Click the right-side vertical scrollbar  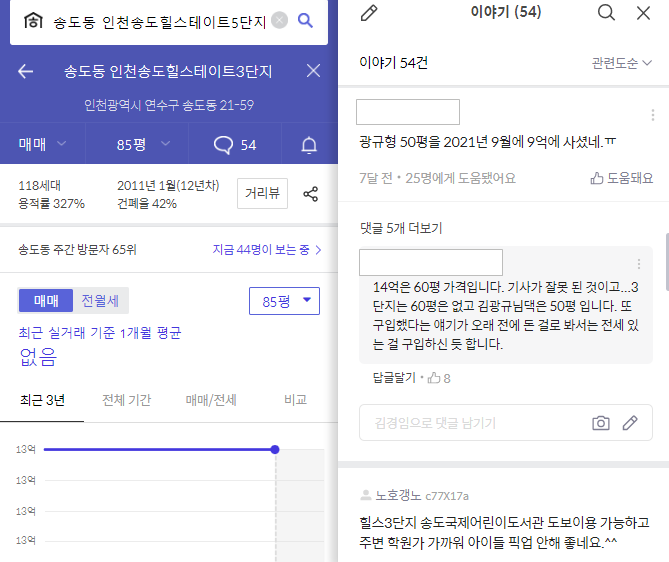[x=667, y=262]
